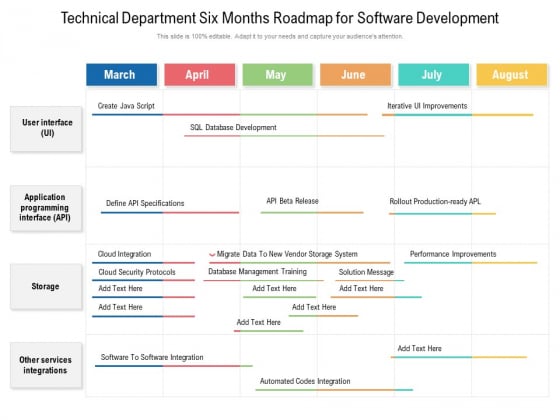
Task: Click the timeline bar under API Beta Release
Action: click(x=312, y=212)
